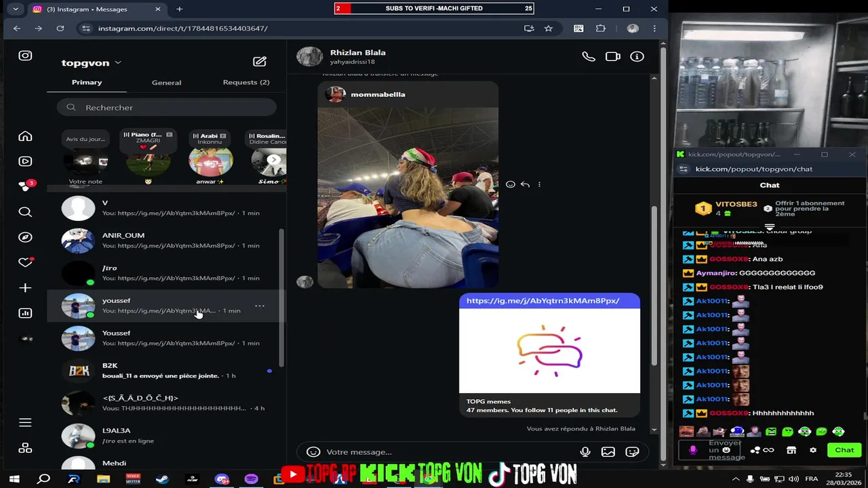This screenshot has height=488, width=868.
Task: Reply to the forwarded momma bella message
Action: click(525, 184)
